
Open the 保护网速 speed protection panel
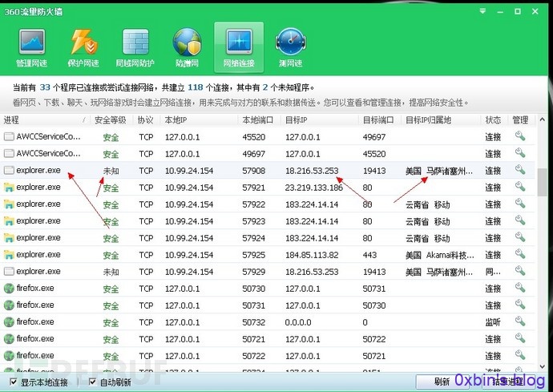pyautogui.click(x=83, y=47)
